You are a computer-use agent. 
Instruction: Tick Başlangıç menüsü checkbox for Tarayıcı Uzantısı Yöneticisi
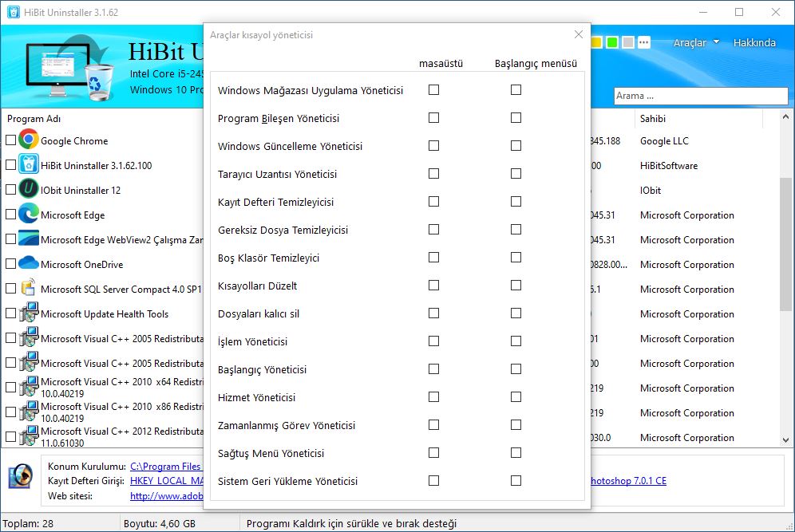(x=516, y=173)
